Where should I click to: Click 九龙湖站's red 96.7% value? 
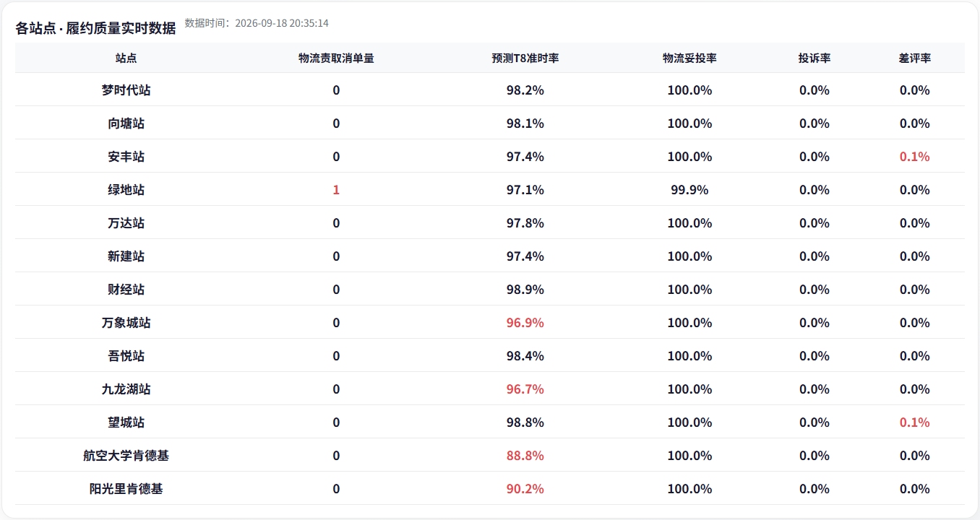click(525, 389)
